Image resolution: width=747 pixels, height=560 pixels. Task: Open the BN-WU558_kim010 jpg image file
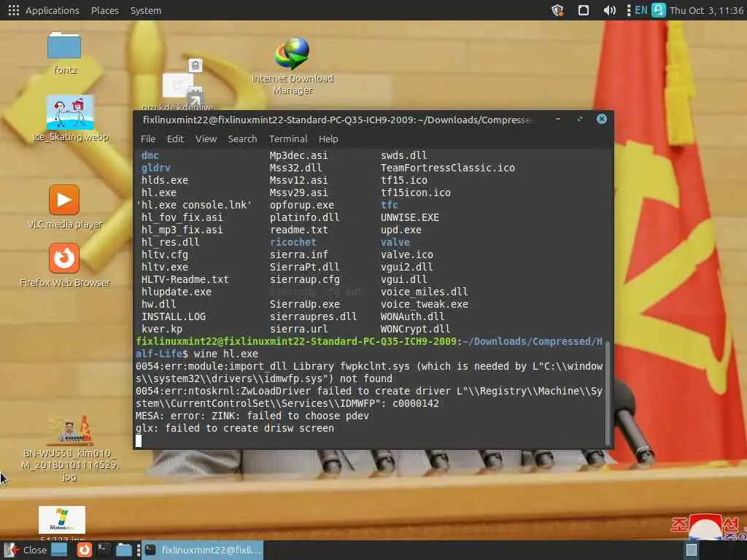(x=70, y=449)
